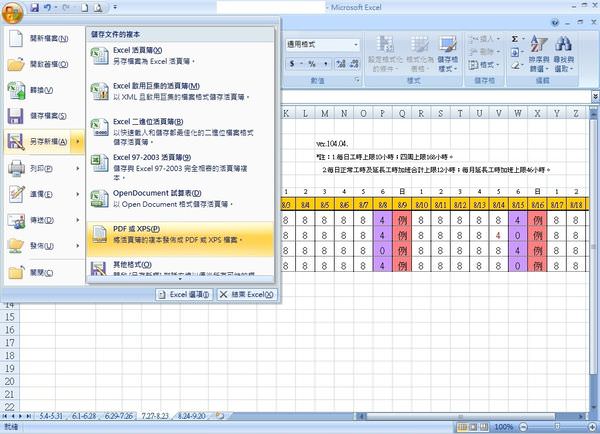Image resolution: width=600 pixels, height=434 pixels.
Task: Apply comma style format
Action: (x=326, y=64)
